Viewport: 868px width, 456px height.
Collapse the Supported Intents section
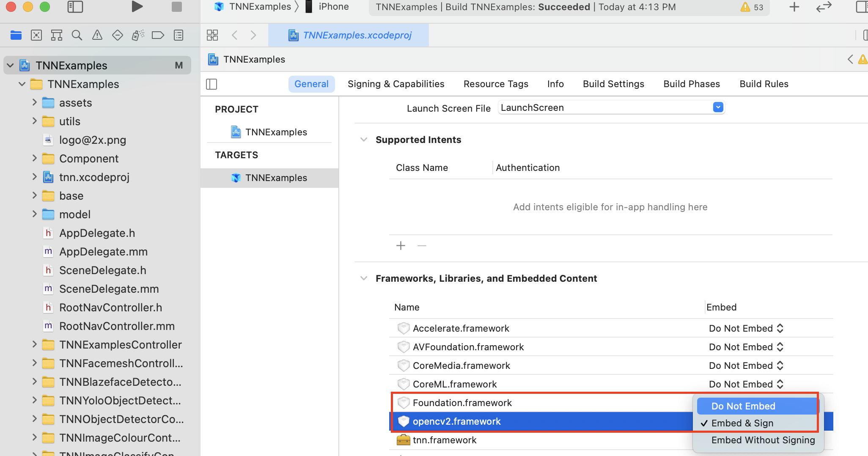[363, 140]
